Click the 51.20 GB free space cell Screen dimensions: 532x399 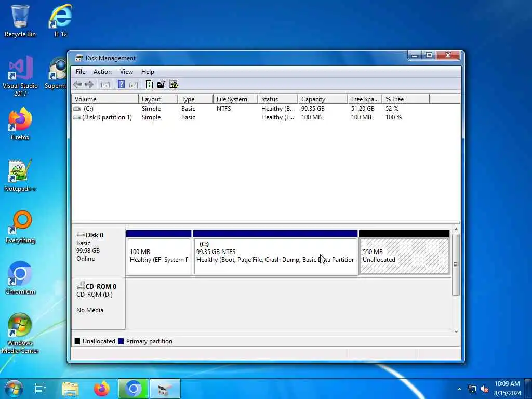coord(363,109)
